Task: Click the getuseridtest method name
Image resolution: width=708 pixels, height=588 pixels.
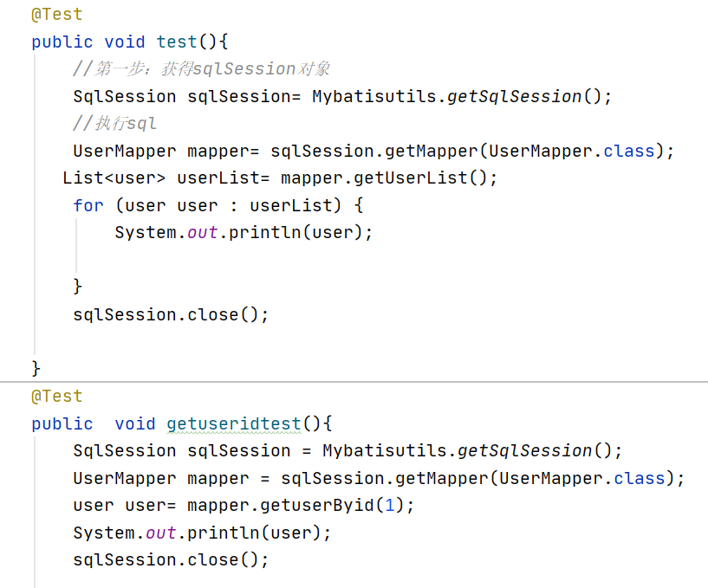Action: [233, 423]
